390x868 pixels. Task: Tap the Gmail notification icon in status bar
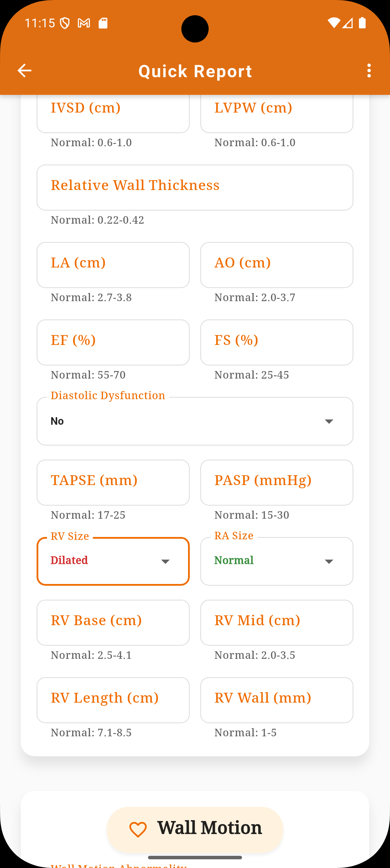(x=84, y=23)
